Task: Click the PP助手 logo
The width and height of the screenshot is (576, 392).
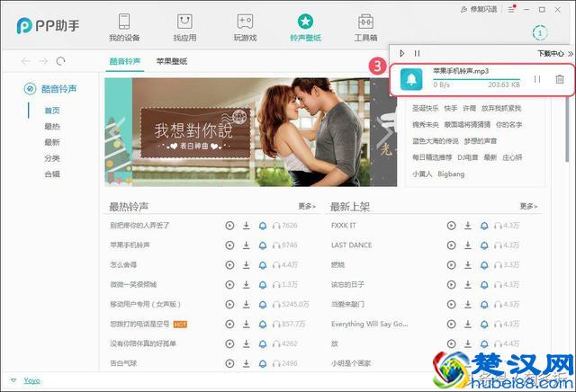Action: 48,26
